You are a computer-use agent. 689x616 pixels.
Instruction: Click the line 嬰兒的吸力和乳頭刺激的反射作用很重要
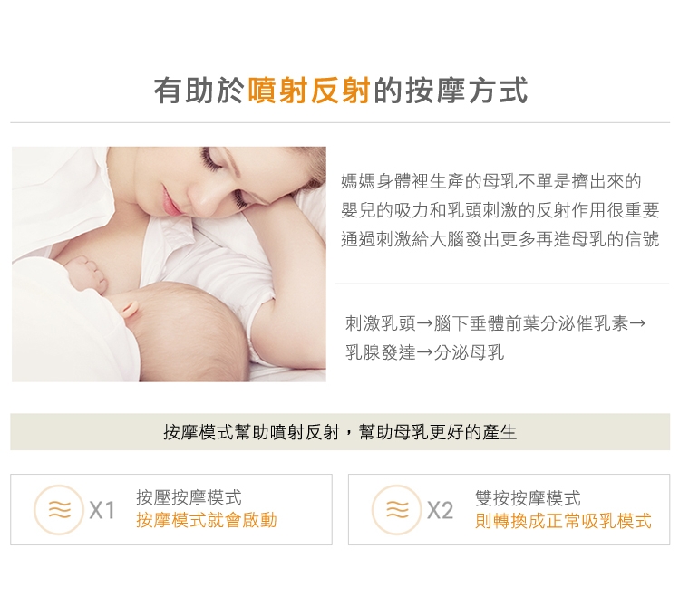pyautogui.click(x=500, y=210)
